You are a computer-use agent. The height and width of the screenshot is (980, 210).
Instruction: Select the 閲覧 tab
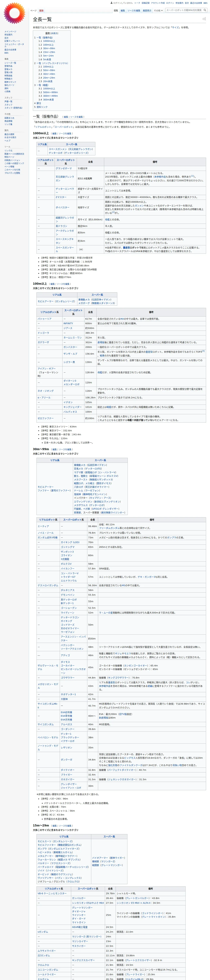pos(116,11)
